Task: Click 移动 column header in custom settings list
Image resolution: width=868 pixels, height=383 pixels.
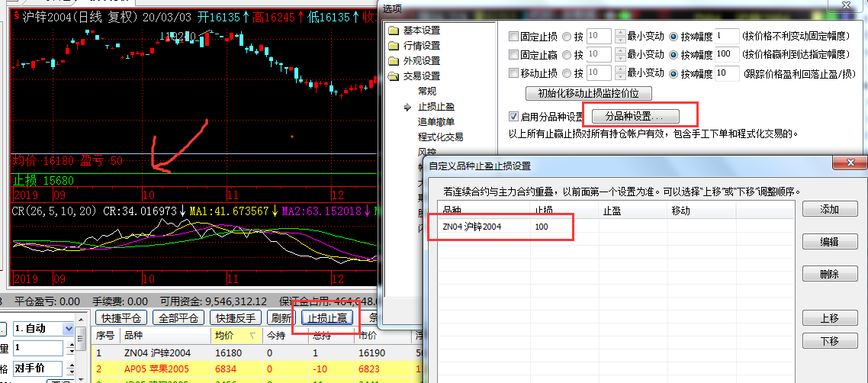Action: [x=702, y=211]
